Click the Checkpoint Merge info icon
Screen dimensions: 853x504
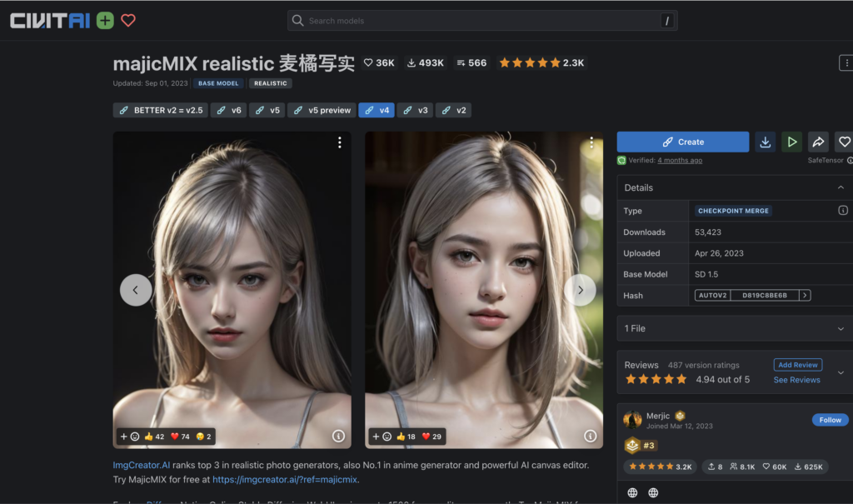(x=842, y=211)
